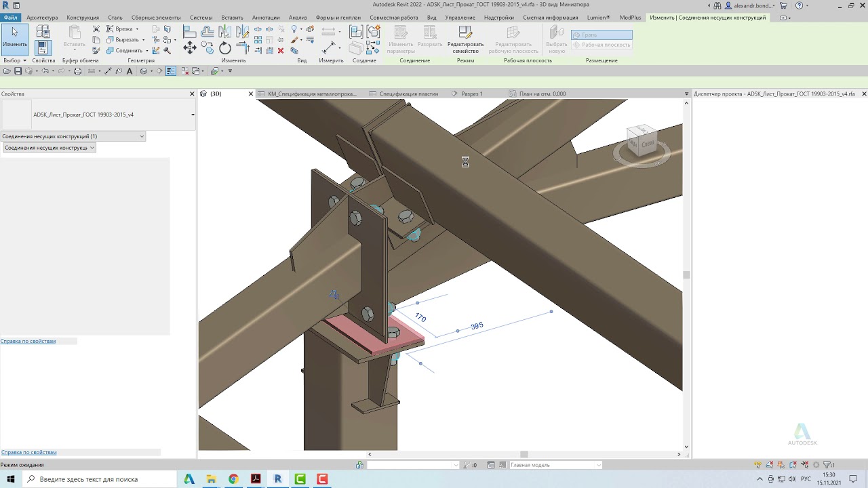Image resolution: width=868 pixels, height=488 pixels.
Task: Click the horizontal scrollbar of the 3D view
Action: 524,454
